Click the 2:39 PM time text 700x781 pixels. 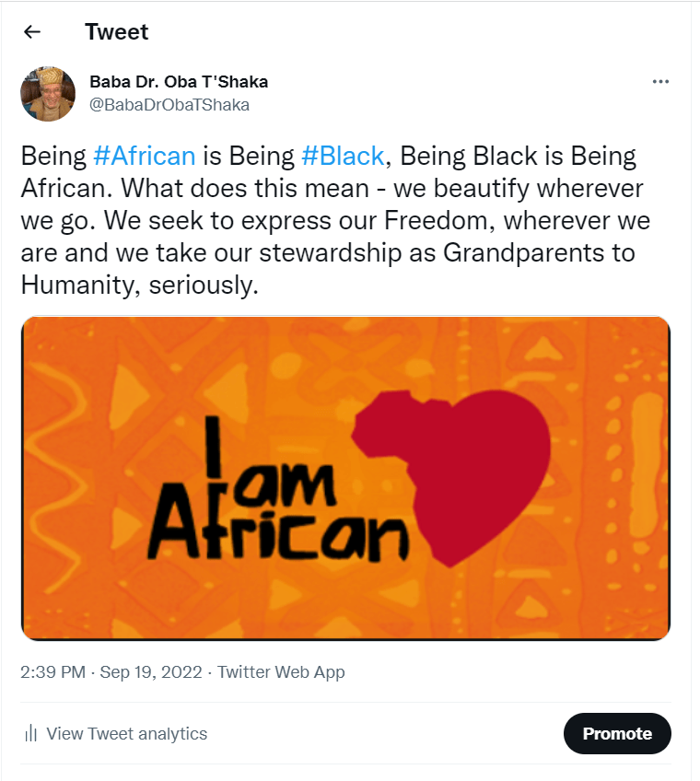click(x=53, y=672)
